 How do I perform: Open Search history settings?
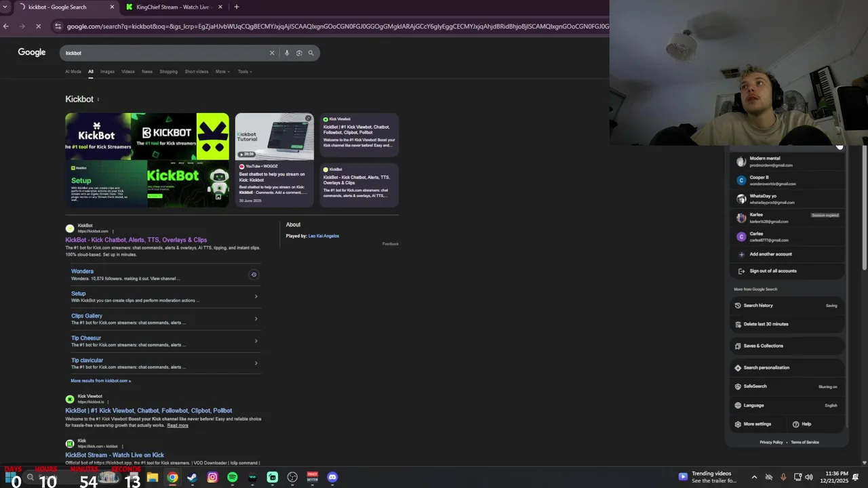[x=788, y=306]
